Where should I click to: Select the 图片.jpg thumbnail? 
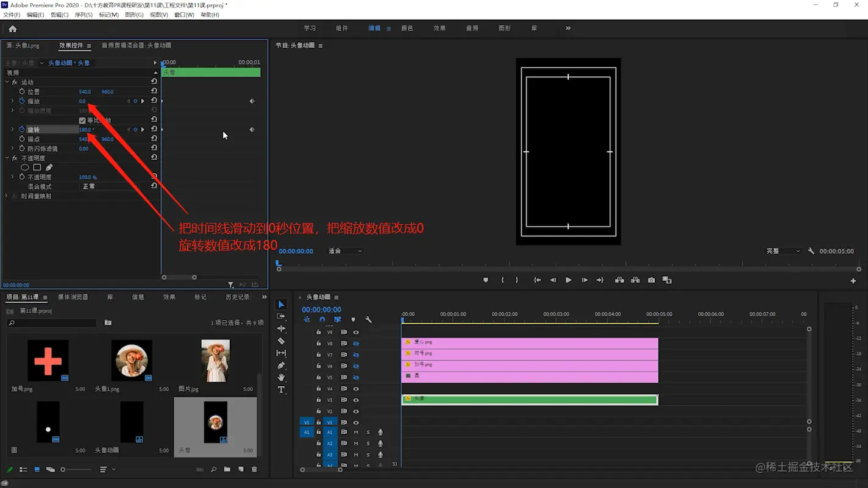click(x=215, y=361)
